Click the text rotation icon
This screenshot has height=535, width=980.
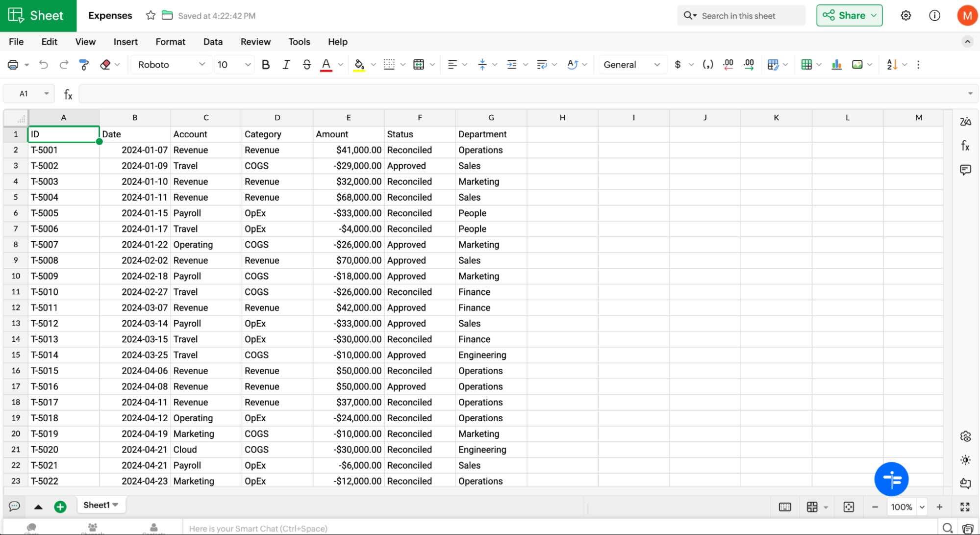tap(572, 65)
